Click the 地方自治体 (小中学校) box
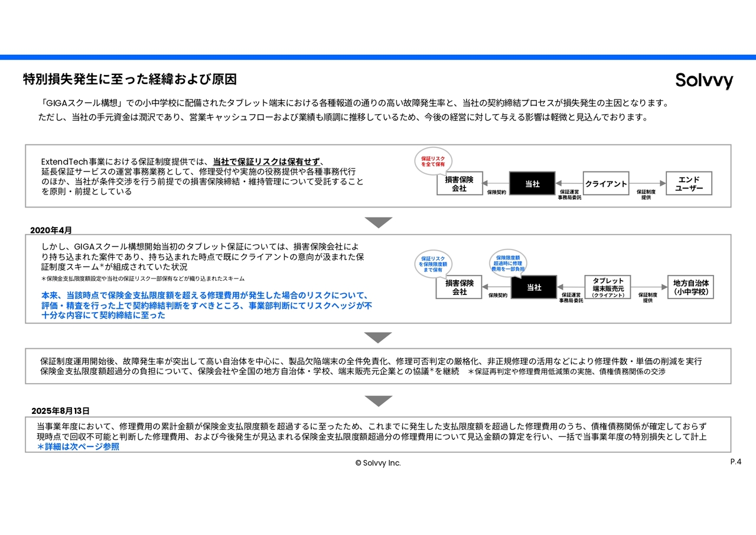The width and height of the screenshot is (756, 535). [x=690, y=287]
